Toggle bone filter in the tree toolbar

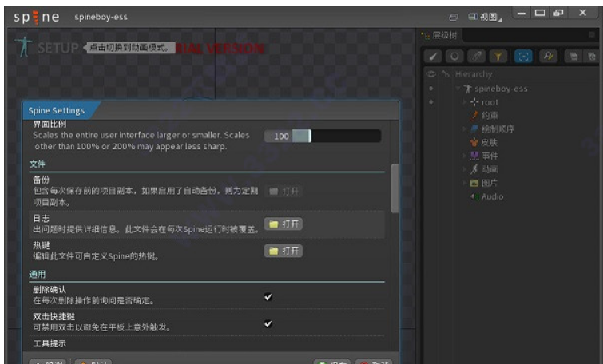point(434,57)
